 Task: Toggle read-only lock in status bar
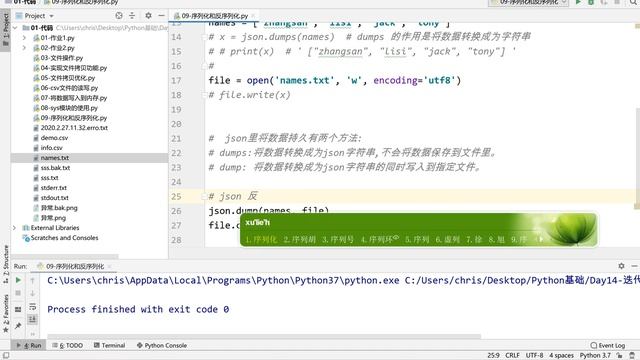619,356
